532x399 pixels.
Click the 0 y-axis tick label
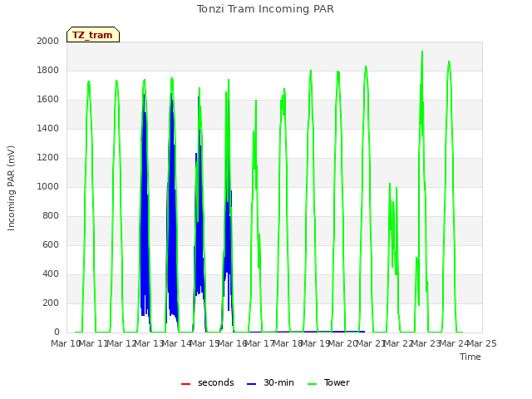coord(57,332)
